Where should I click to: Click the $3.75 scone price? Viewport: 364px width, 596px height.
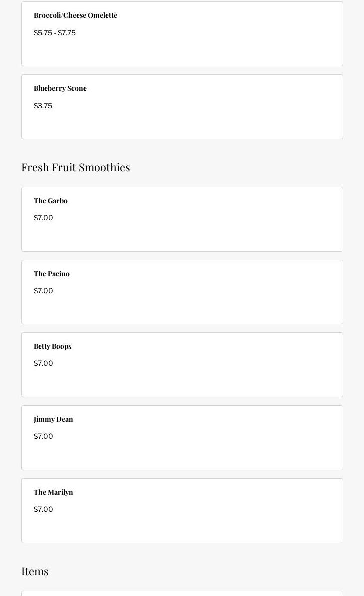[x=43, y=106]
